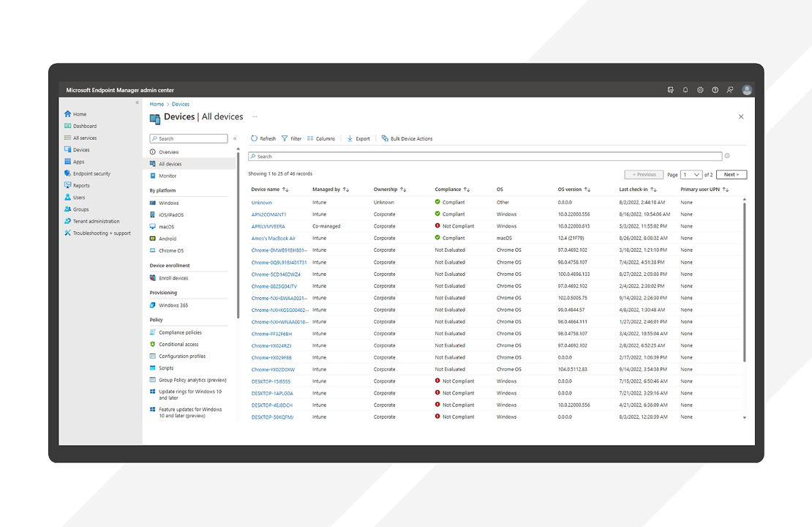This screenshot has height=527, width=812.
Task: Click the Devices breadcrumb link
Action: click(181, 104)
